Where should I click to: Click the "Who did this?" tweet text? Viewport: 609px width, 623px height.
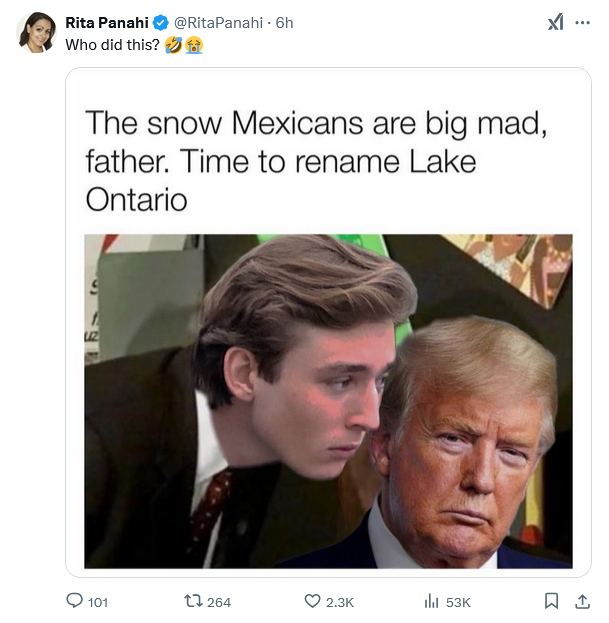[112, 44]
